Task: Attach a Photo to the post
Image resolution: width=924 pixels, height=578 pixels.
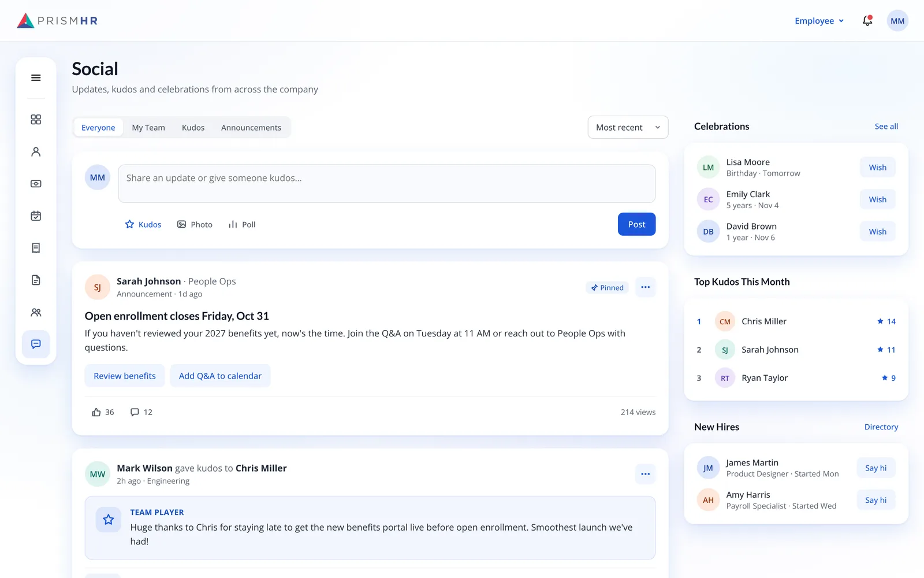Action: click(x=195, y=224)
